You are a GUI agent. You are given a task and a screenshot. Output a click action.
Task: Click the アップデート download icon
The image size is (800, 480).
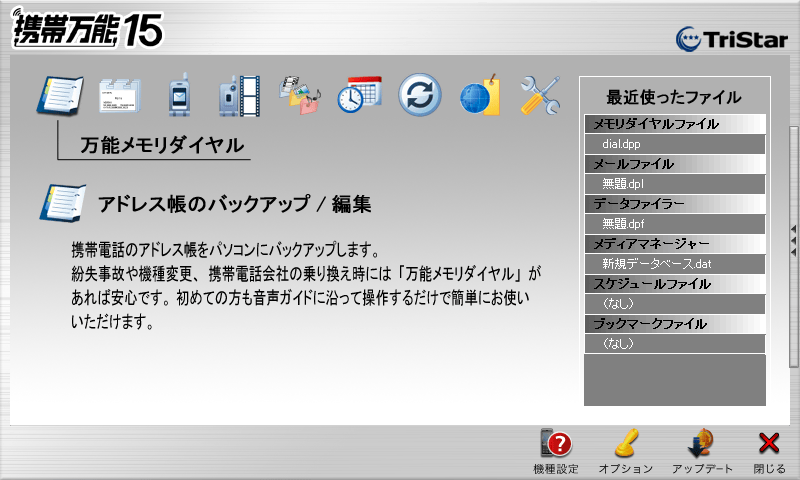(x=702, y=451)
